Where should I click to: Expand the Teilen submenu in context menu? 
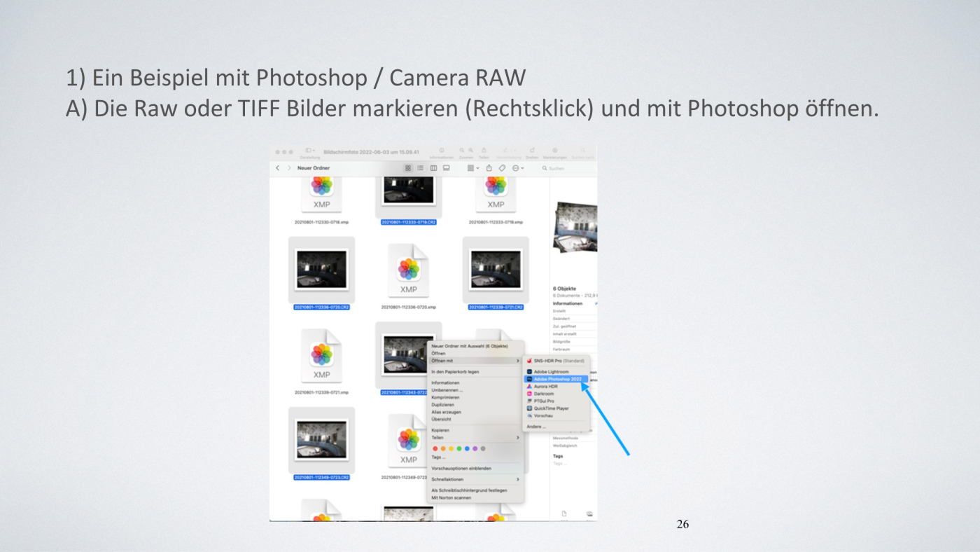(476, 437)
